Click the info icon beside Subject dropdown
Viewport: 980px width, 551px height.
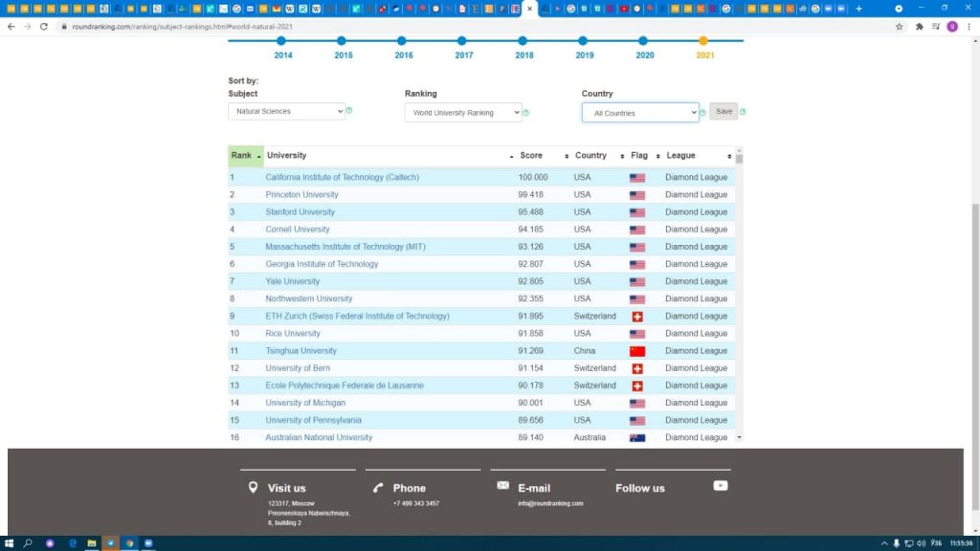click(x=349, y=111)
